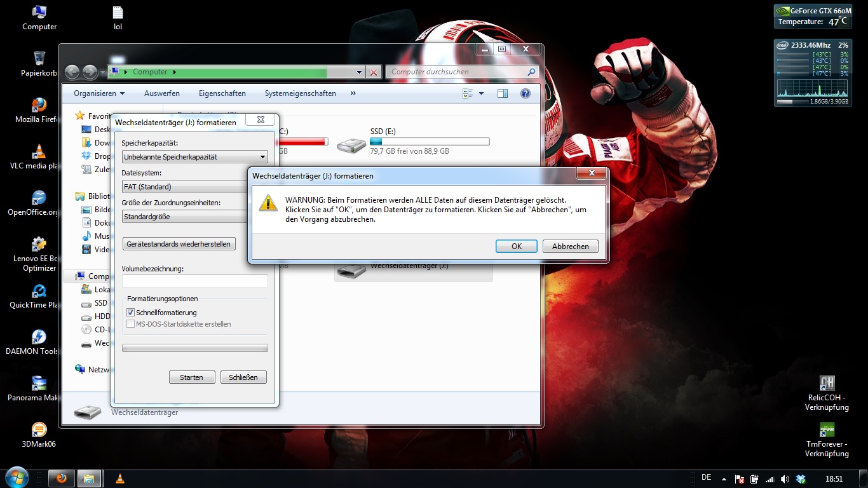Screen dimensions: 868x488
Task: Open 3DMark06 desktop icon
Action: click(39, 435)
